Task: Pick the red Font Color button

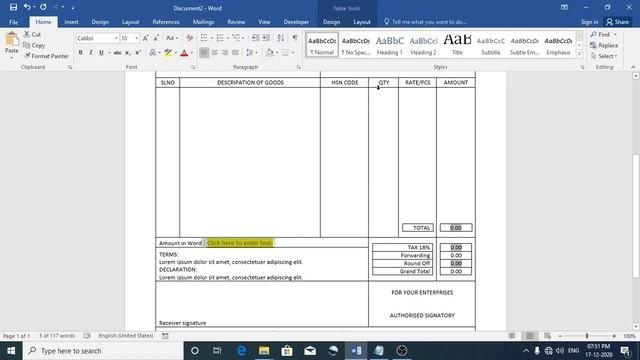Action: point(184,53)
